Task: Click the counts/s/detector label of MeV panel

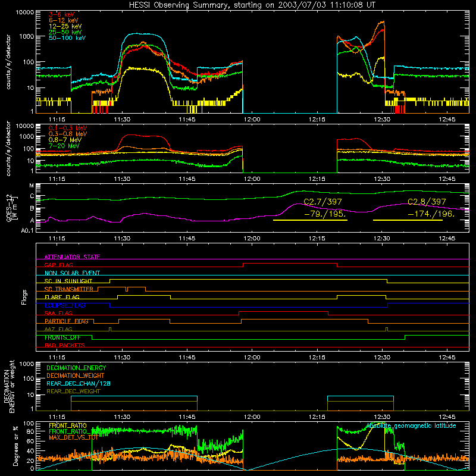Action: click(8, 148)
